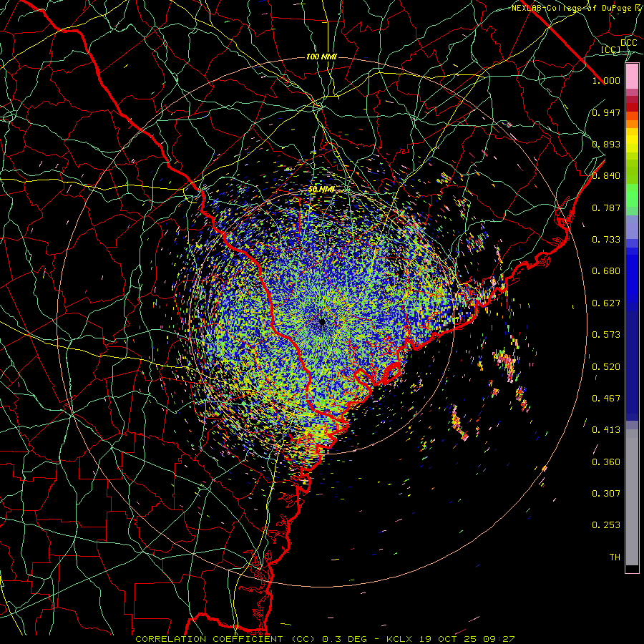
Task: Click the 0.627 value on the color scale
Action: coord(606,303)
